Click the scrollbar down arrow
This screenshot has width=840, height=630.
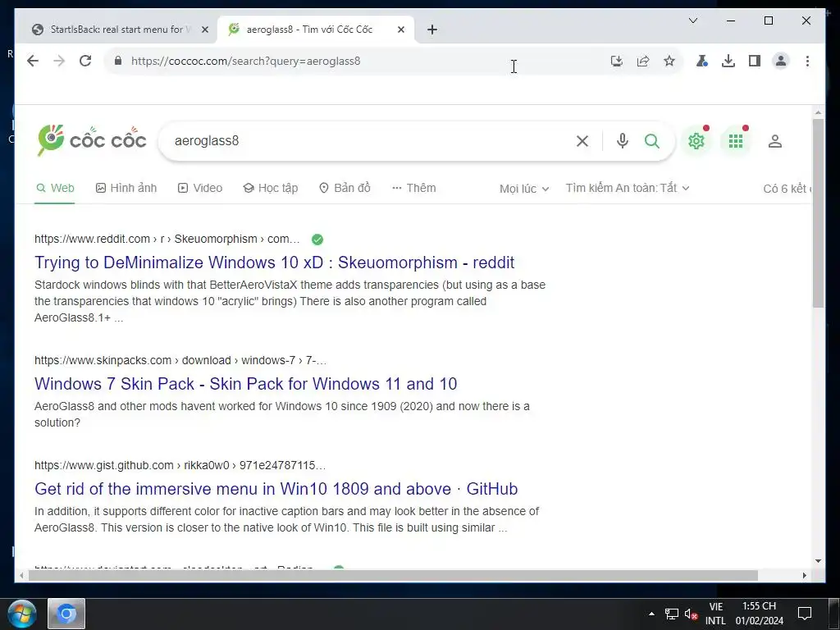pos(818,561)
